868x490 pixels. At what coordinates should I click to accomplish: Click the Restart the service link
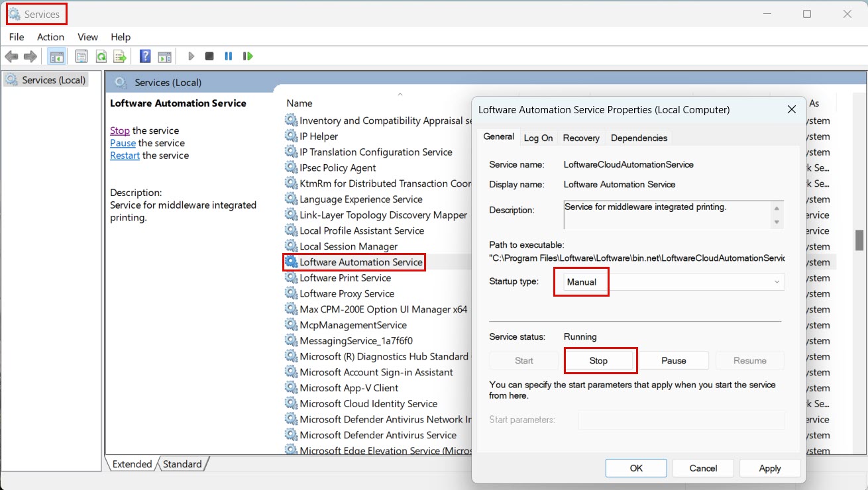125,156
